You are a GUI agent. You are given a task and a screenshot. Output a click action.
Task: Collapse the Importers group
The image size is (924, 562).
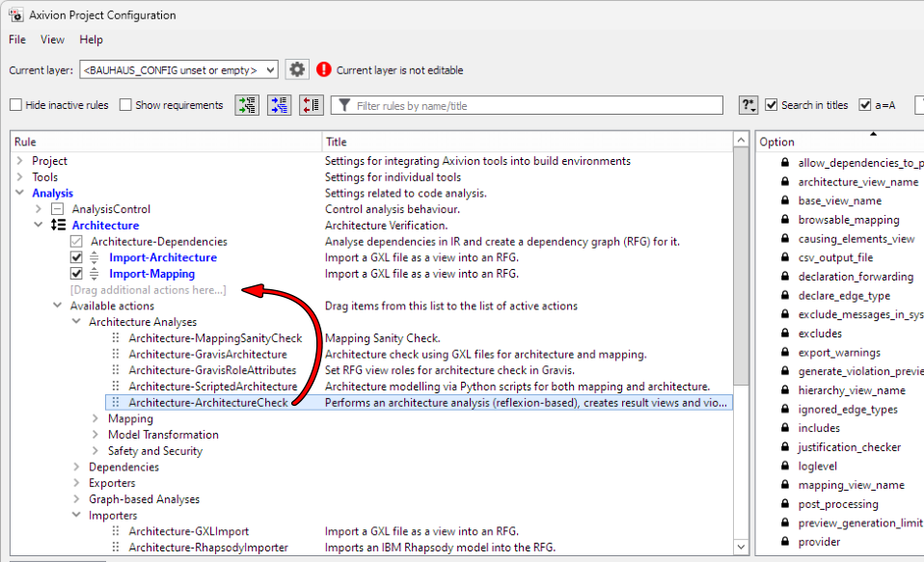pos(76,515)
